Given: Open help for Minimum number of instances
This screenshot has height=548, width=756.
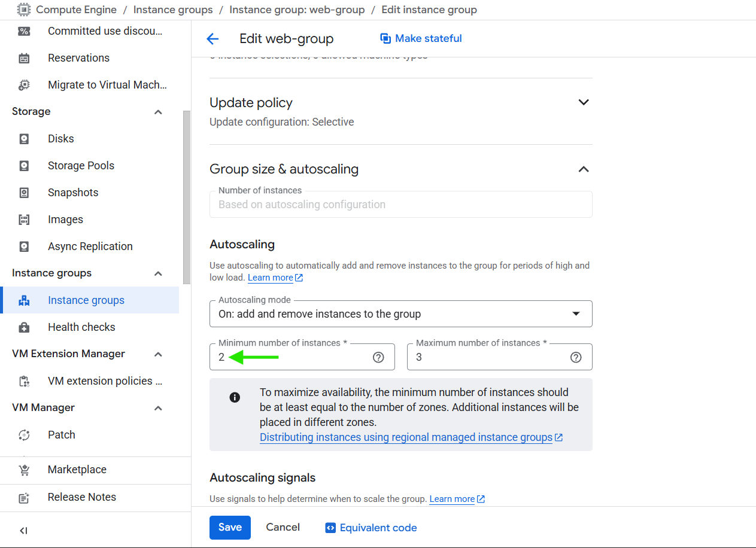Looking at the screenshot, I should (x=378, y=357).
